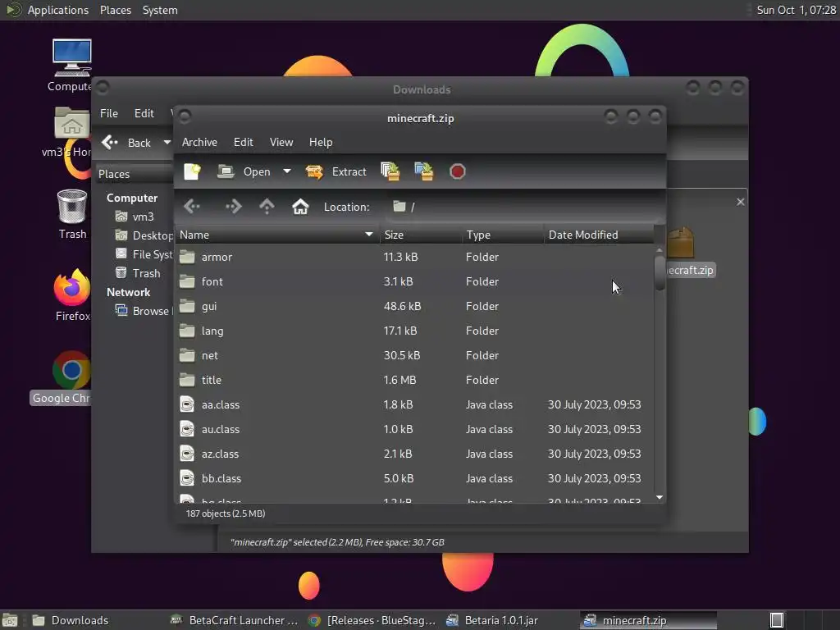Expand the Back history dropdown in Downloads
The image size is (840, 630).
[x=167, y=143]
